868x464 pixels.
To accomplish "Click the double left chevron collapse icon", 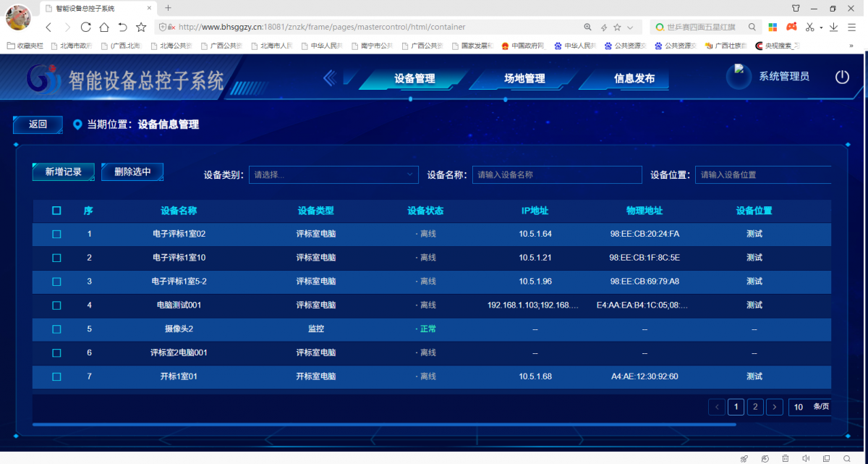I will tap(331, 77).
